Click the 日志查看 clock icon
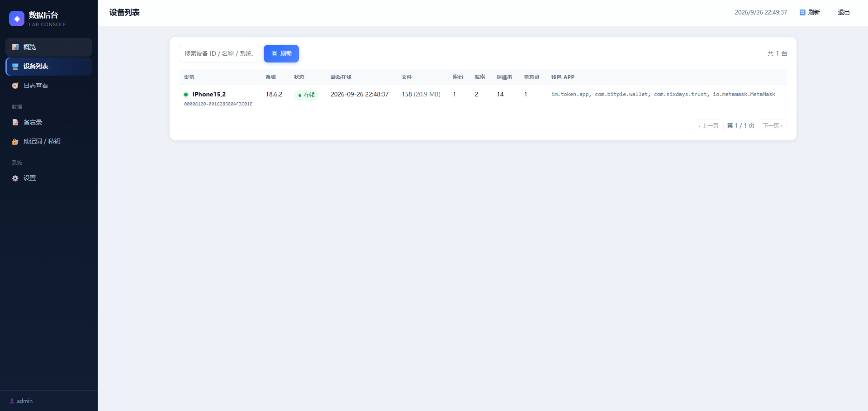This screenshot has width=868, height=411. tap(15, 86)
